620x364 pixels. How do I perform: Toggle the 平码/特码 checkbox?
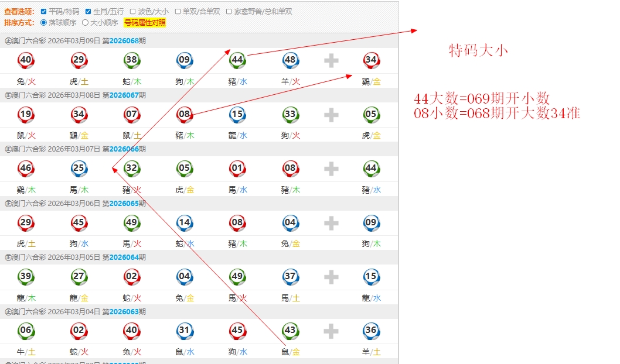[x=43, y=12]
